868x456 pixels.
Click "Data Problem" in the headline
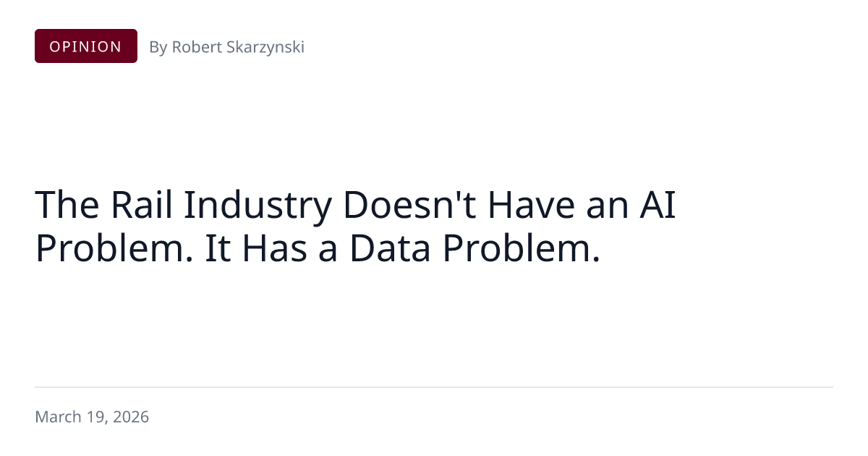point(475,248)
